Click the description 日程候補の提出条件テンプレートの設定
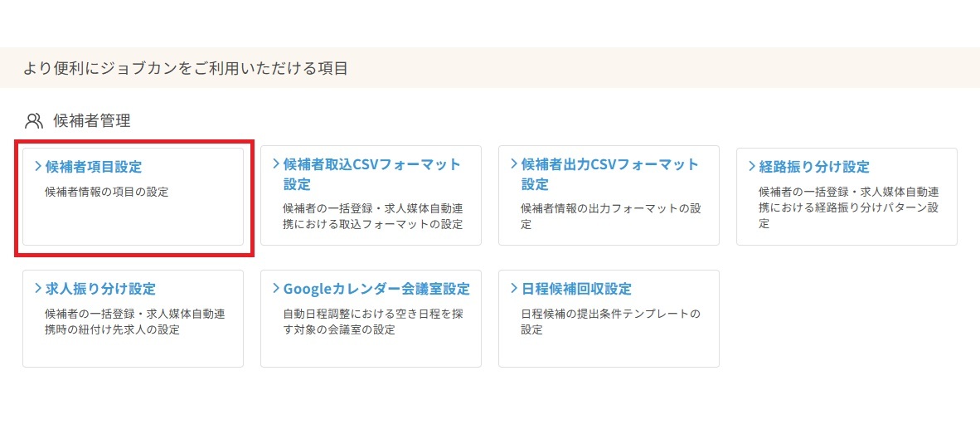The width and height of the screenshot is (980, 434). click(610, 322)
